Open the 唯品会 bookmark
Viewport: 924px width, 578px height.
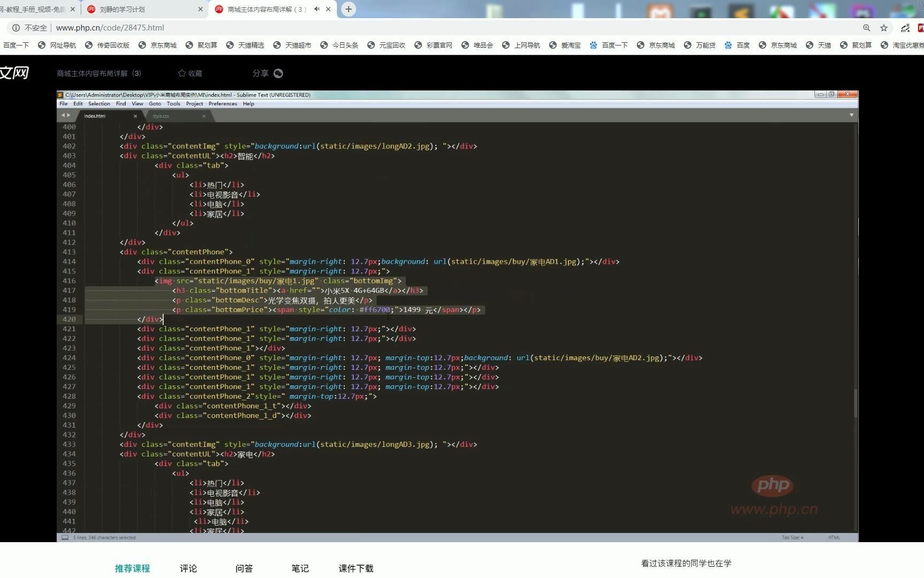477,45
